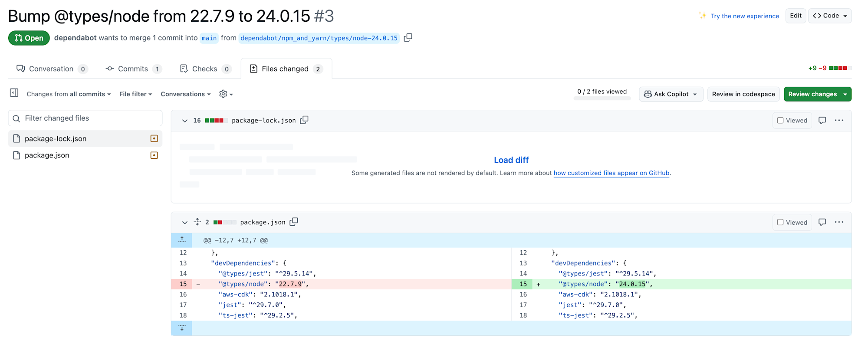Screen dimensions: 868x341
Task: Comment on package-lock.json file icon
Action: click(x=822, y=121)
